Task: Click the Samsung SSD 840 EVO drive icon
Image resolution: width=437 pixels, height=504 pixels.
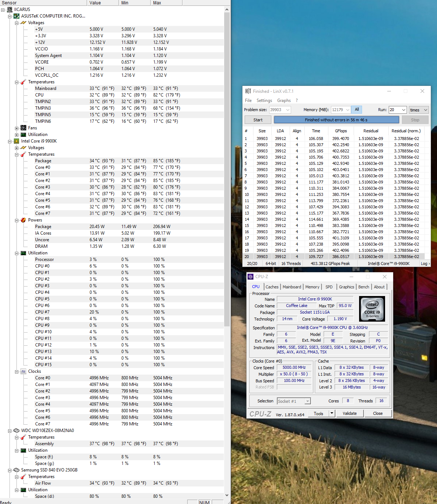Action: click(x=16, y=470)
